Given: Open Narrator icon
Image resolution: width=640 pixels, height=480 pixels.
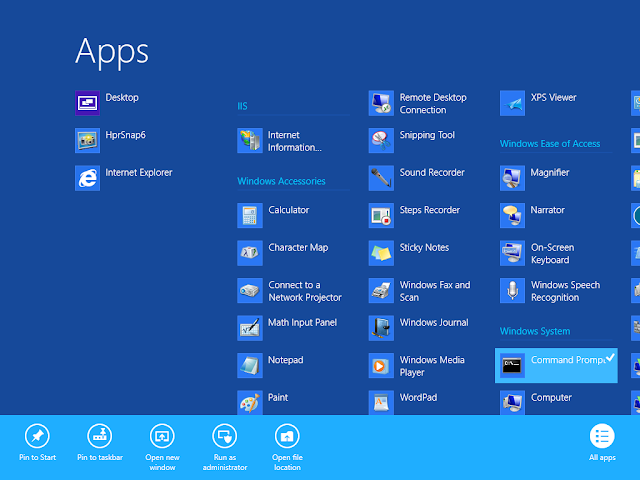Looking at the screenshot, I should (x=513, y=216).
